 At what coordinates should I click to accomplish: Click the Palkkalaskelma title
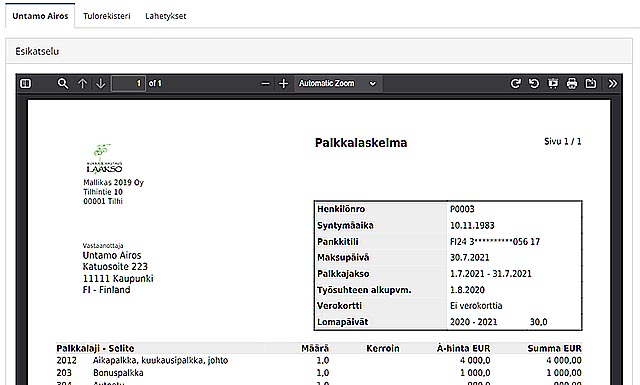pos(361,142)
